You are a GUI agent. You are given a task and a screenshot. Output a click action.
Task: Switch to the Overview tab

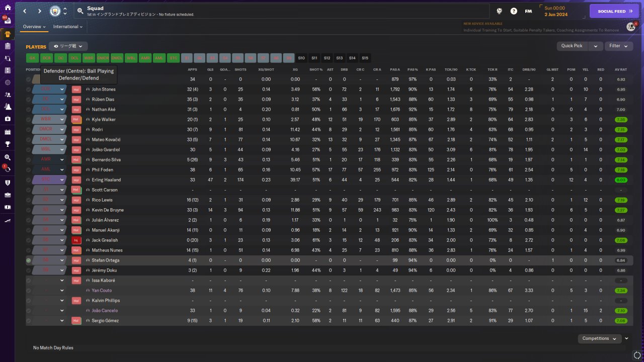click(x=34, y=27)
